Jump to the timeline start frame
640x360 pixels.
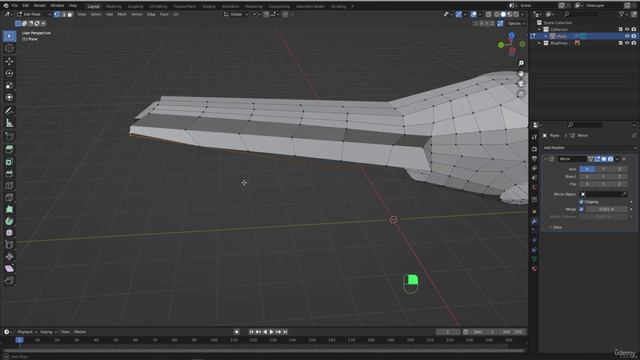pyautogui.click(x=251, y=332)
